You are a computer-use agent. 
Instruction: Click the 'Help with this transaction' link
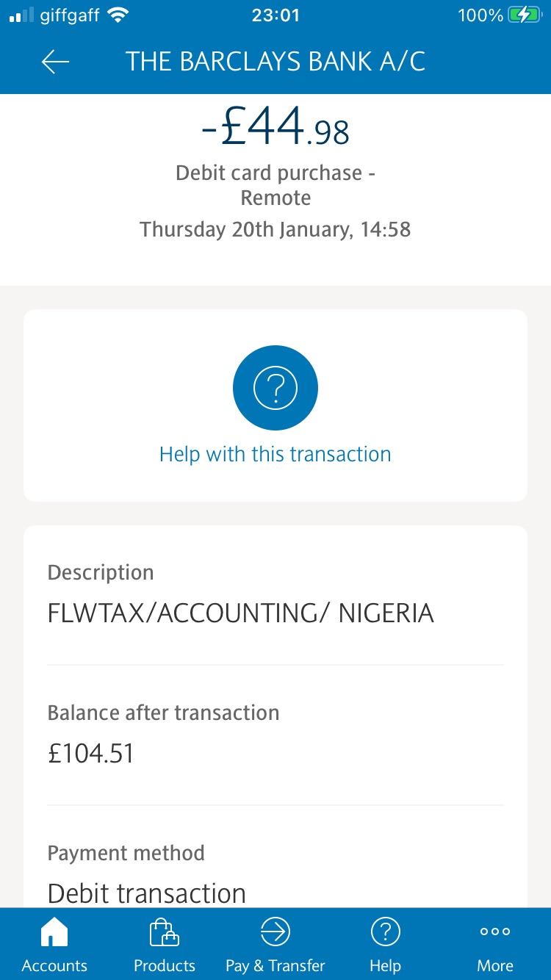point(275,454)
